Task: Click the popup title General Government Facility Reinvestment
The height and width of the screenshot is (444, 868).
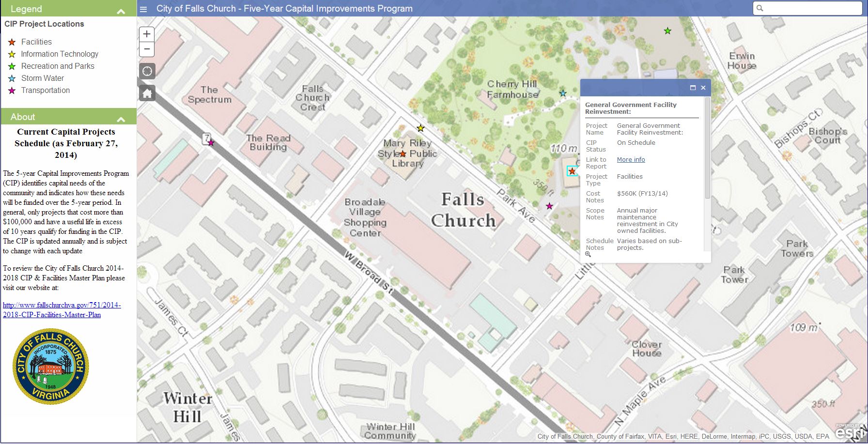Action: [631, 108]
